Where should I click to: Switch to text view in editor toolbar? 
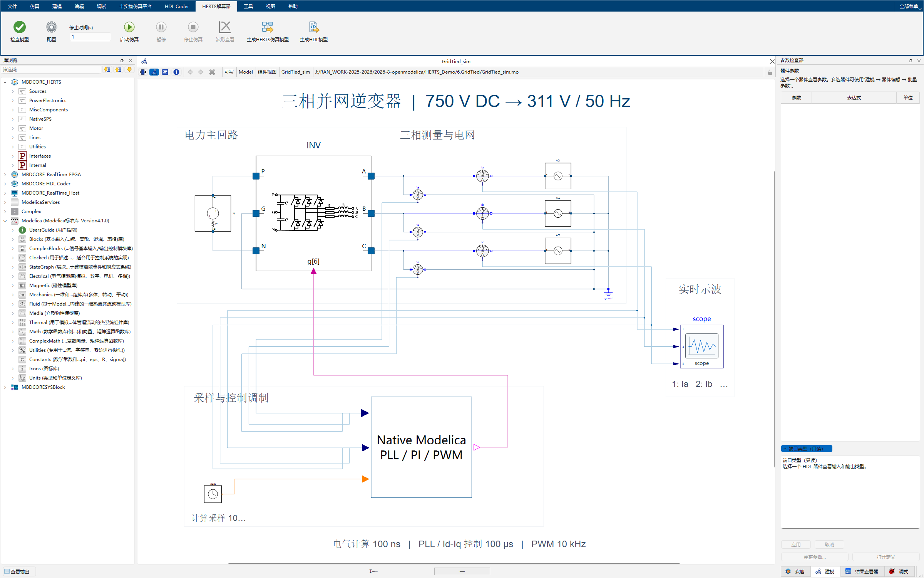pyautogui.click(x=165, y=72)
